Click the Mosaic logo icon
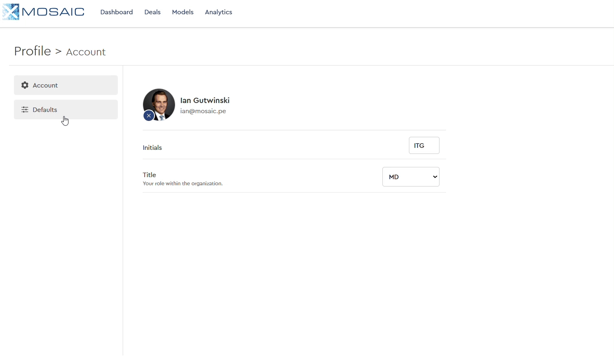614x364 pixels. (x=11, y=12)
